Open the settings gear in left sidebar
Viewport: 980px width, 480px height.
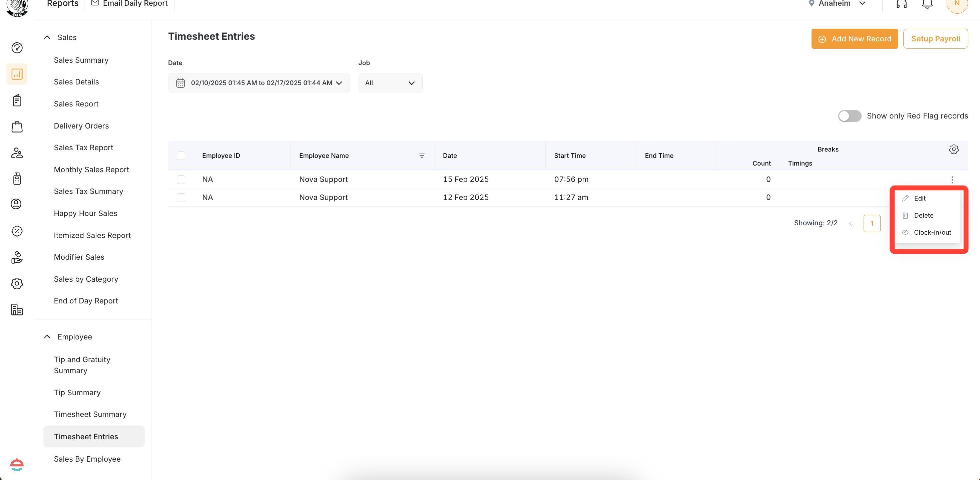[x=17, y=284]
